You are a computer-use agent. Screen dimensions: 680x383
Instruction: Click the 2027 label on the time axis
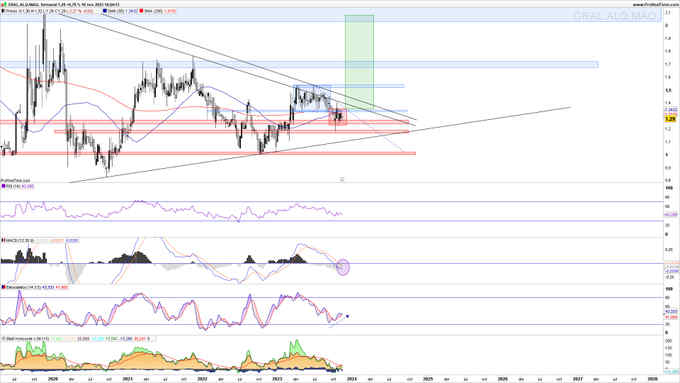578,379
